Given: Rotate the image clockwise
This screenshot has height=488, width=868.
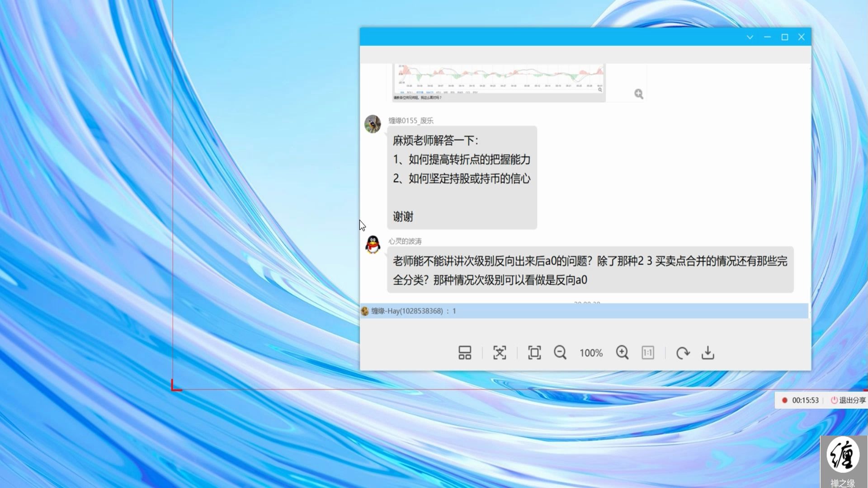Looking at the screenshot, I should (683, 352).
